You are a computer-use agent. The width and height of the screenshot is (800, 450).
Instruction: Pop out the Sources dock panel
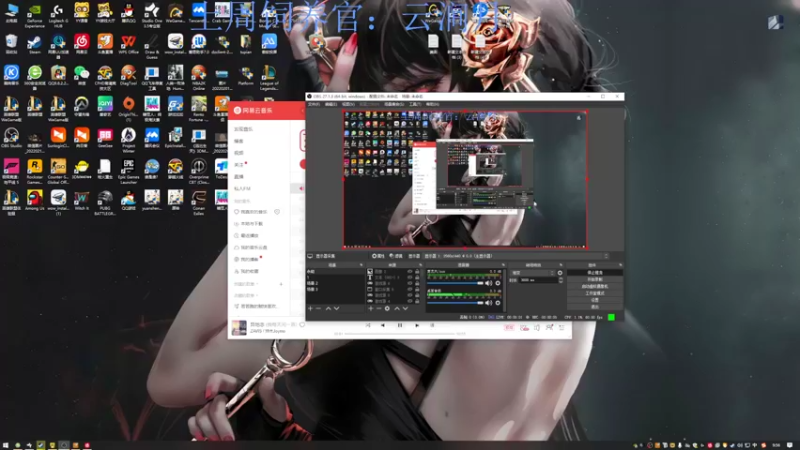(x=421, y=265)
